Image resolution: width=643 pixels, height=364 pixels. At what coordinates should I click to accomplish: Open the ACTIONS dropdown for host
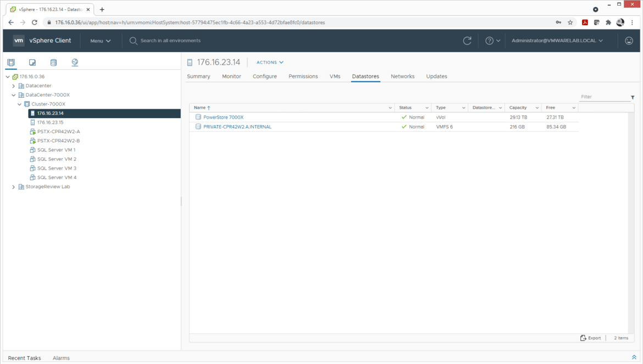(270, 62)
